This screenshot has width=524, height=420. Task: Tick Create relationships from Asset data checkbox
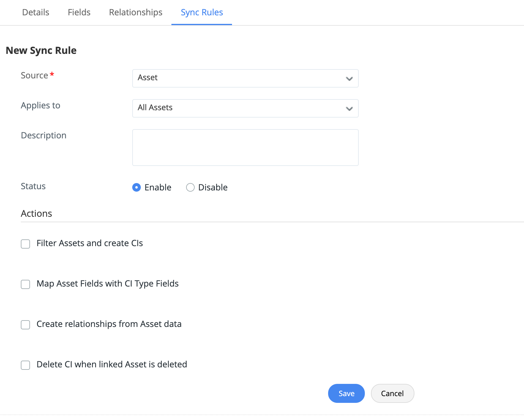(x=25, y=325)
